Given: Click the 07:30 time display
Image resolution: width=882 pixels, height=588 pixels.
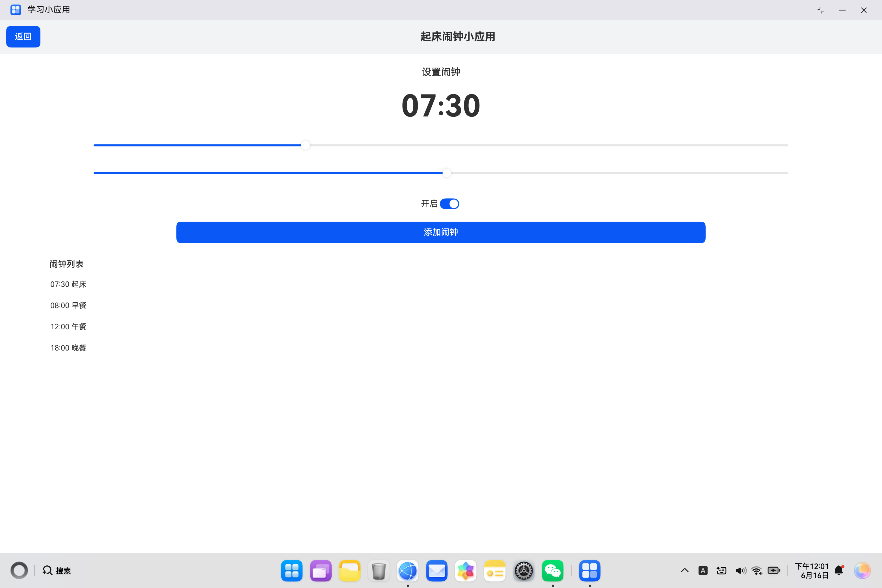Looking at the screenshot, I should [441, 106].
